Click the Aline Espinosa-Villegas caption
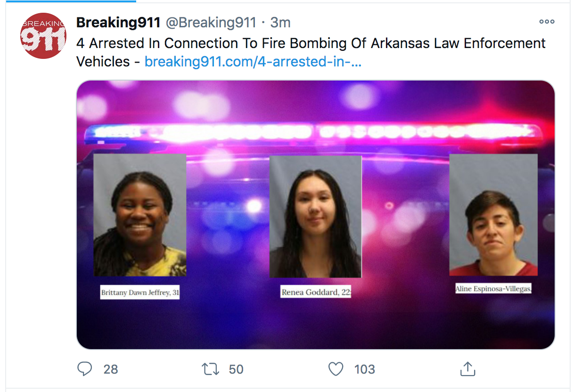This screenshot has width=573, height=392. [x=493, y=288]
